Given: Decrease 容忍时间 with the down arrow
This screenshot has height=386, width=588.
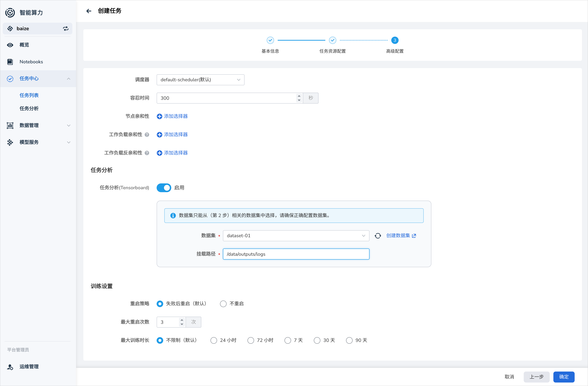Looking at the screenshot, I should (x=299, y=100).
